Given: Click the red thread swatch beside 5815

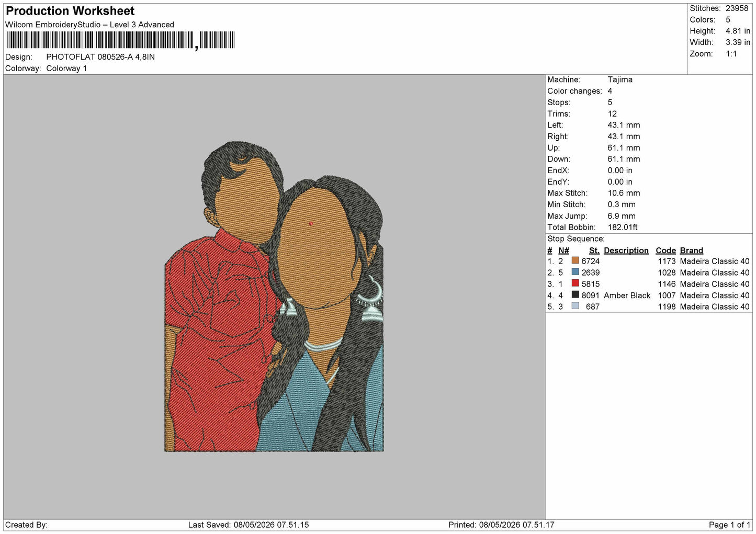Looking at the screenshot, I should [576, 283].
